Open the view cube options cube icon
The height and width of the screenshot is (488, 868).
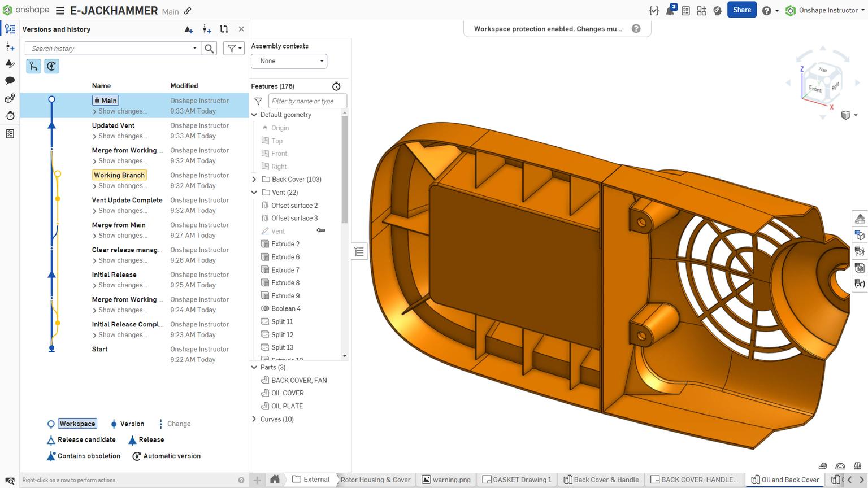(x=847, y=115)
